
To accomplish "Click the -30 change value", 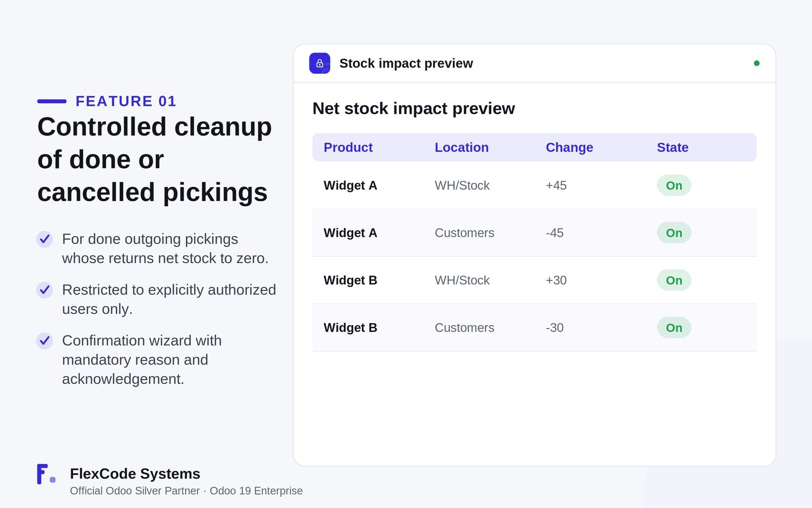I will tap(555, 328).
